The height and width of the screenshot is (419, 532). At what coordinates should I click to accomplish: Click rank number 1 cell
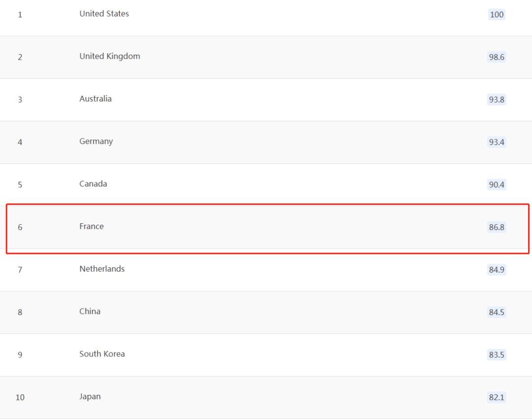point(20,15)
